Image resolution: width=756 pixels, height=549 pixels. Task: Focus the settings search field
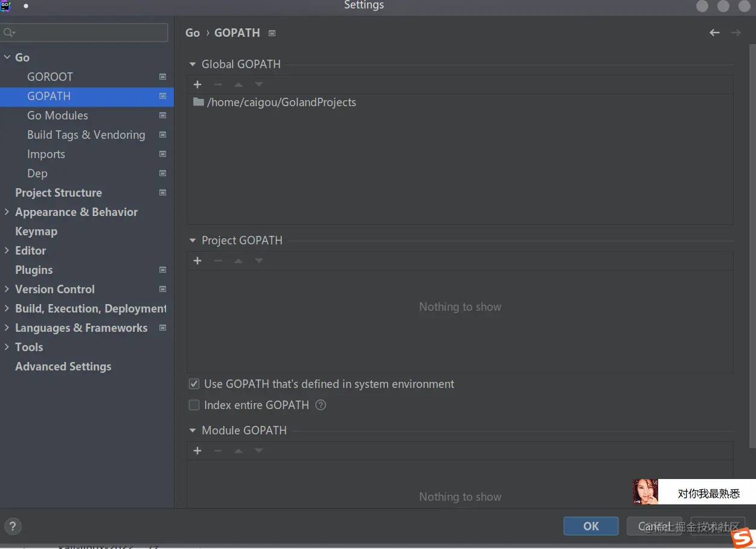(85, 33)
